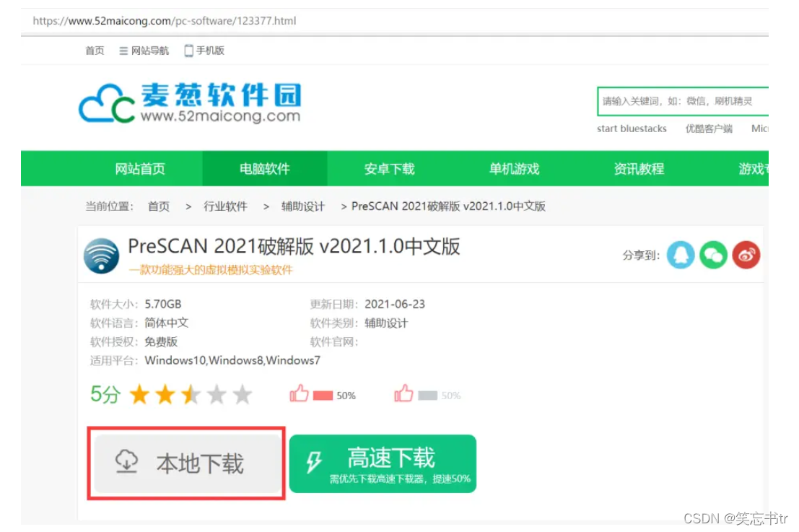The image size is (799, 532).
Task: Click the search keyword input box
Action: [x=682, y=100]
